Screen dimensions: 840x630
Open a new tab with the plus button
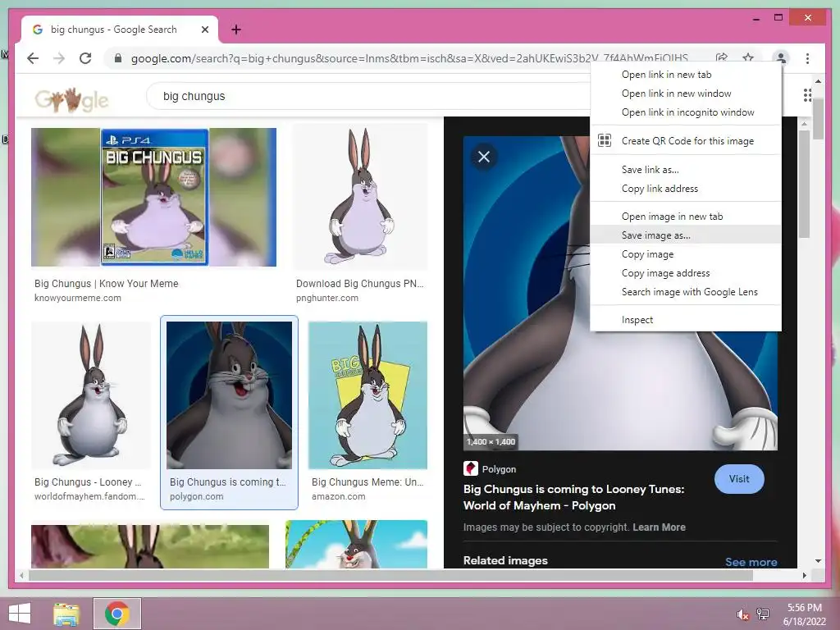tap(235, 30)
